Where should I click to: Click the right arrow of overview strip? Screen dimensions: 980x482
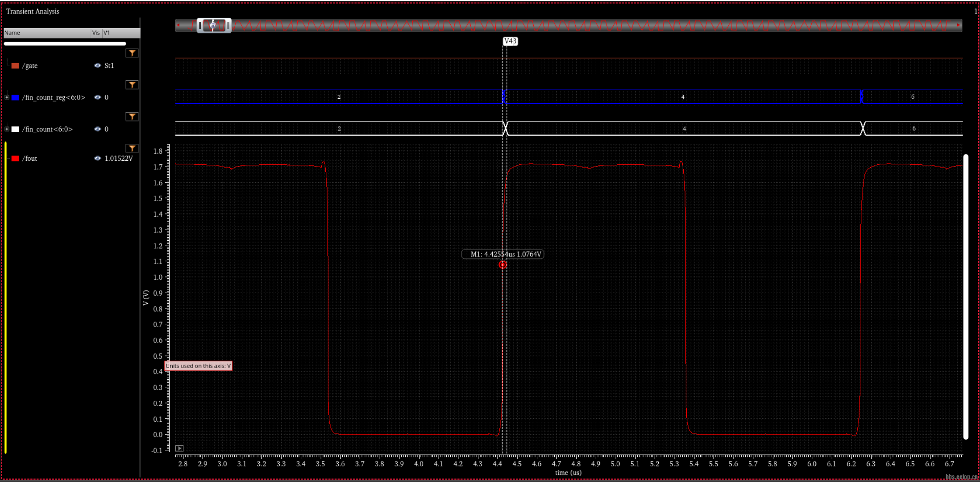coord(959,25)
